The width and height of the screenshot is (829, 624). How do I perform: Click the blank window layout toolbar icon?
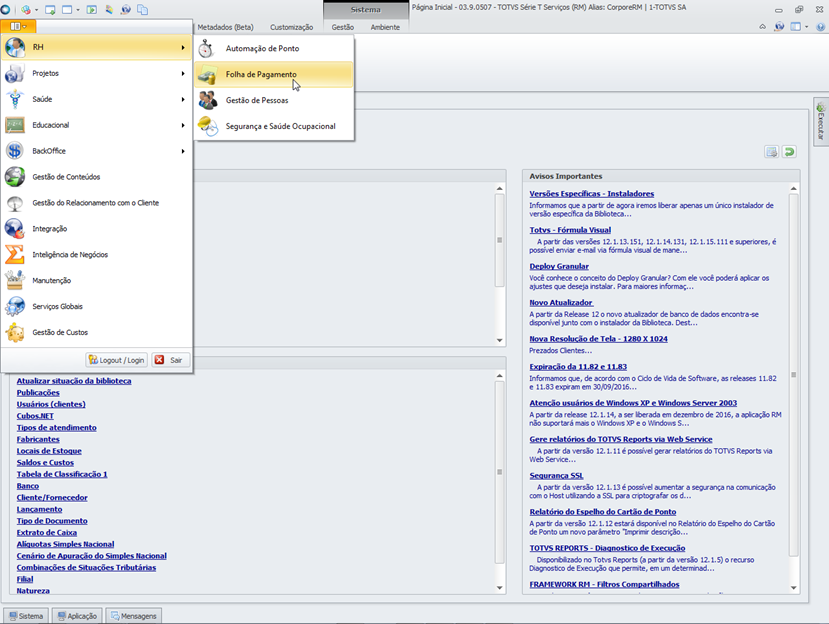pos(67,10)
